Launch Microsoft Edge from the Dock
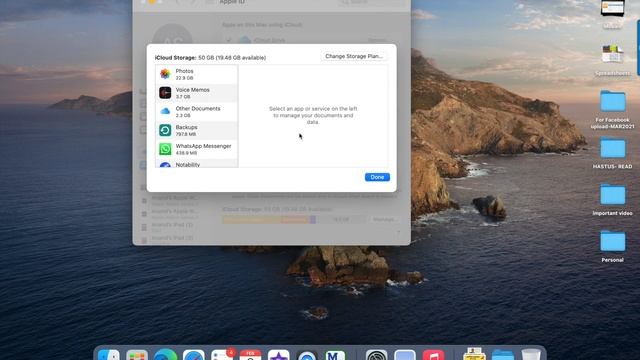 [165, 355]
